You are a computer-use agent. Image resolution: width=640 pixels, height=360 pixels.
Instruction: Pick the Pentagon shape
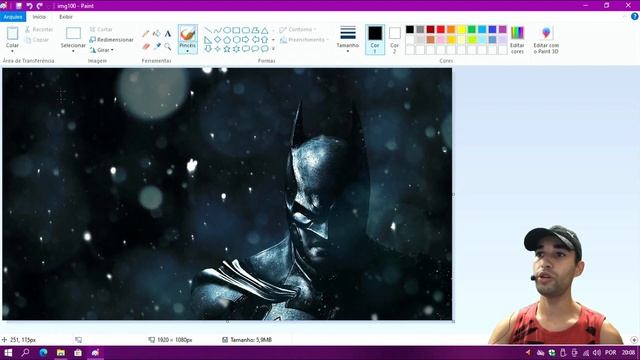point(227,40)
